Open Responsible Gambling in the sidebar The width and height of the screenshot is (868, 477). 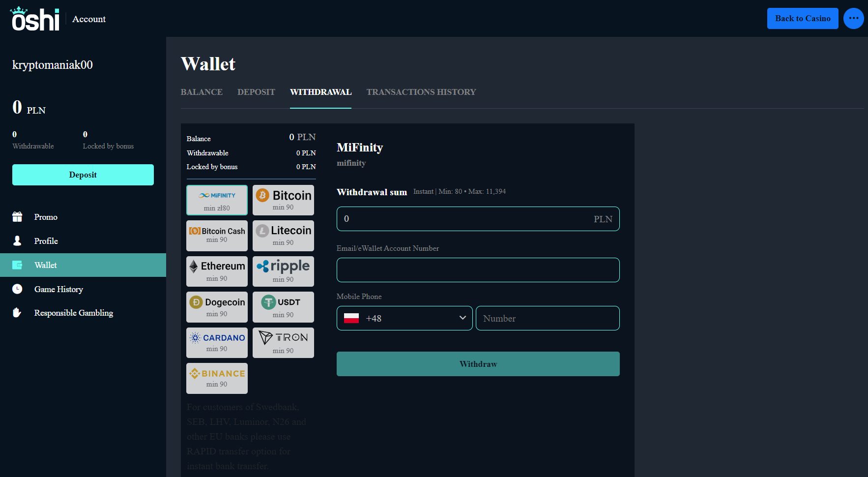point(73,313)
